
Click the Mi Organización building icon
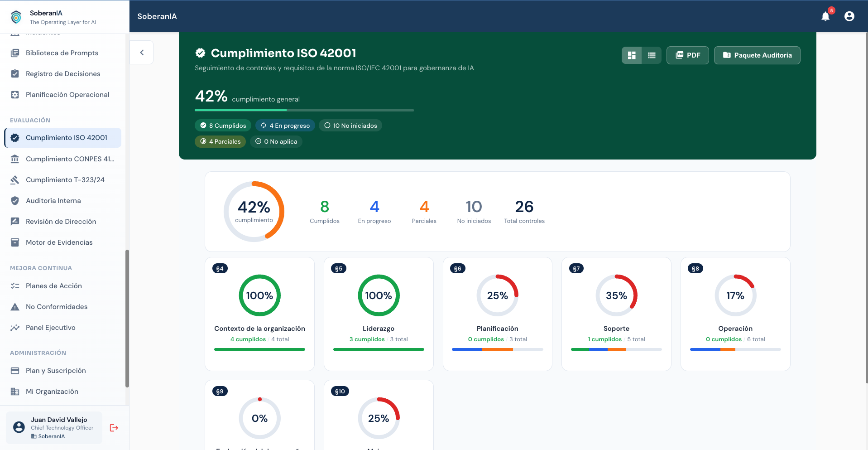pos(15,392)
